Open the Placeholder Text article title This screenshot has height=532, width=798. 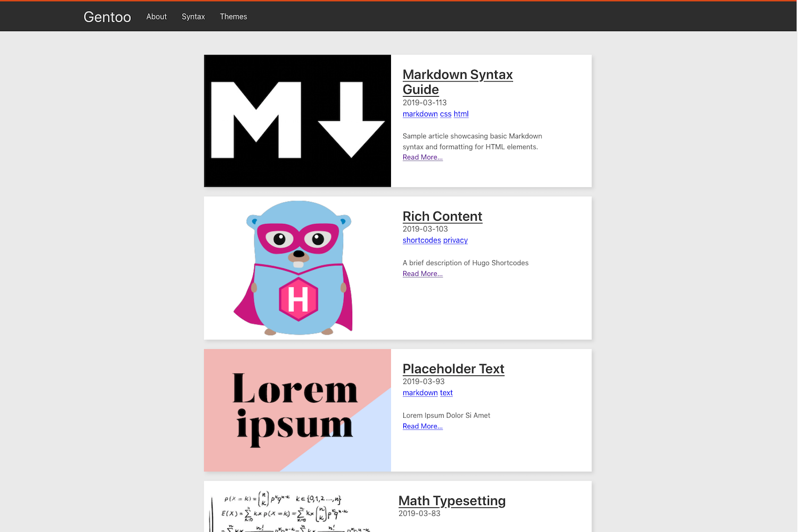pos(453,369)
